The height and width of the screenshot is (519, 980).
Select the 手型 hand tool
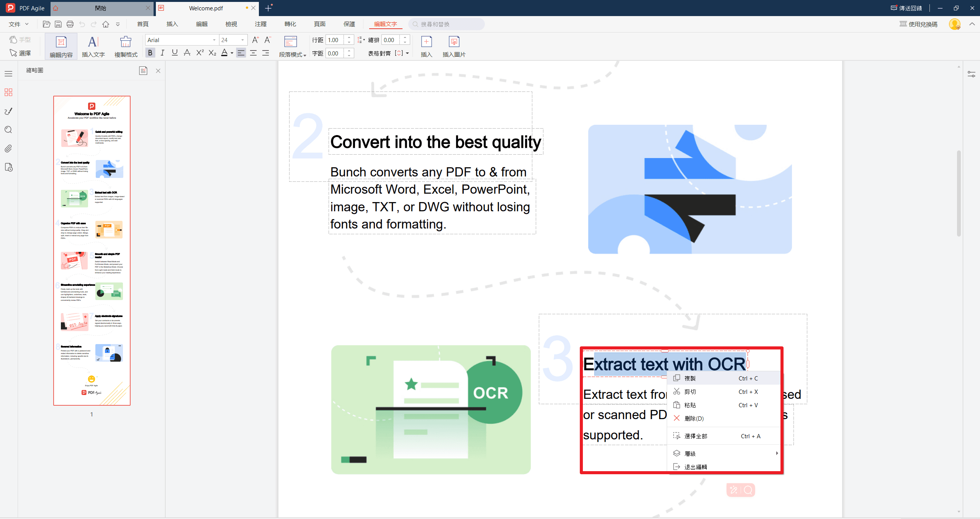pyautogui.click(x=20, y=39)
